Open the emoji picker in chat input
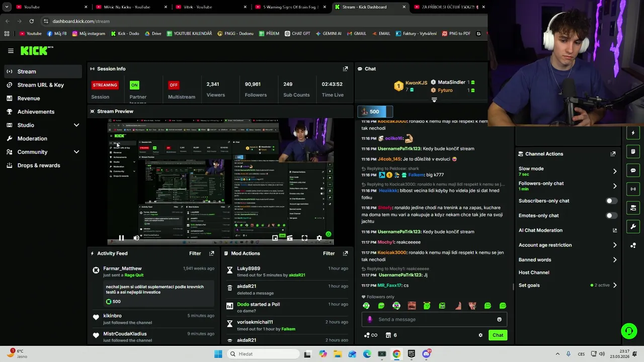 click(x=499, y=319)
